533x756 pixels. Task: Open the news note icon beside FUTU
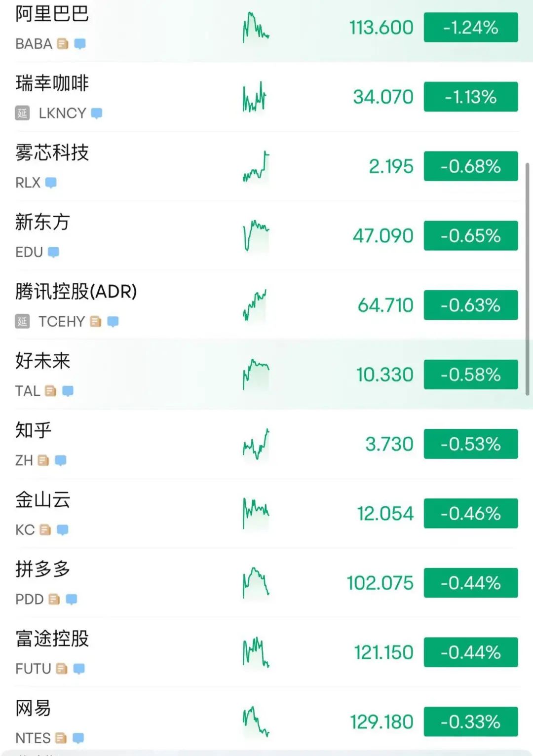62,669
